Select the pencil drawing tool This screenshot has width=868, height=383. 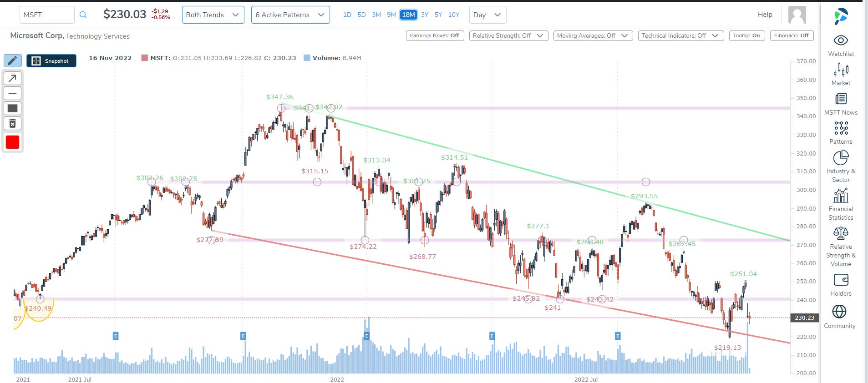(x=13, y=60)
